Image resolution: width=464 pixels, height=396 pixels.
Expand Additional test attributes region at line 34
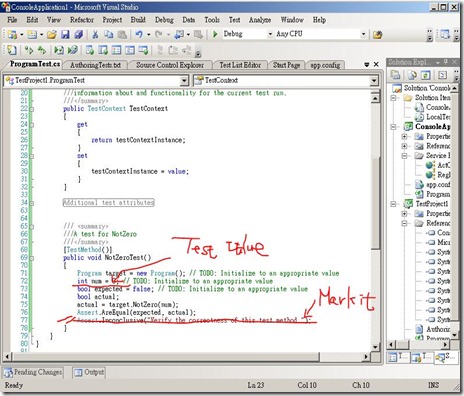[32, 203]
